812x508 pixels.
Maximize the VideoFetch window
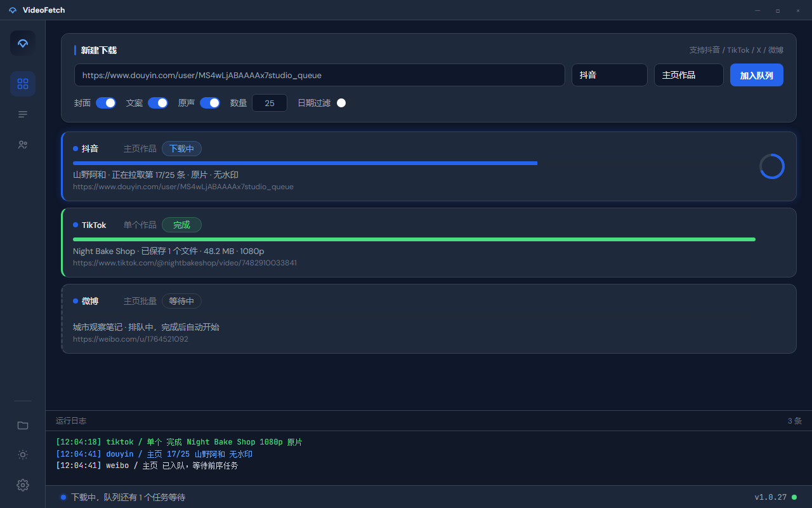coord(778,10)
